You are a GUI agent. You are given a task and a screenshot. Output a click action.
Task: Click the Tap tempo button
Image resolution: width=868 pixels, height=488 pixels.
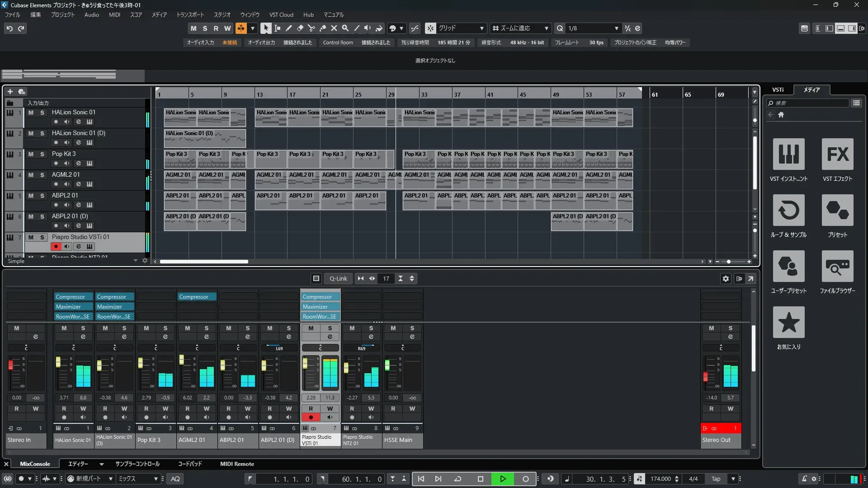pyautogui.click(x=716, y=479)
